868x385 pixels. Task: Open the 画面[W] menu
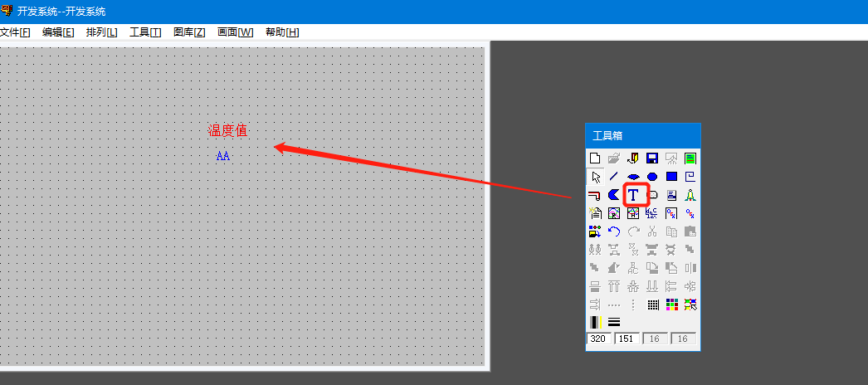[236, 32]
